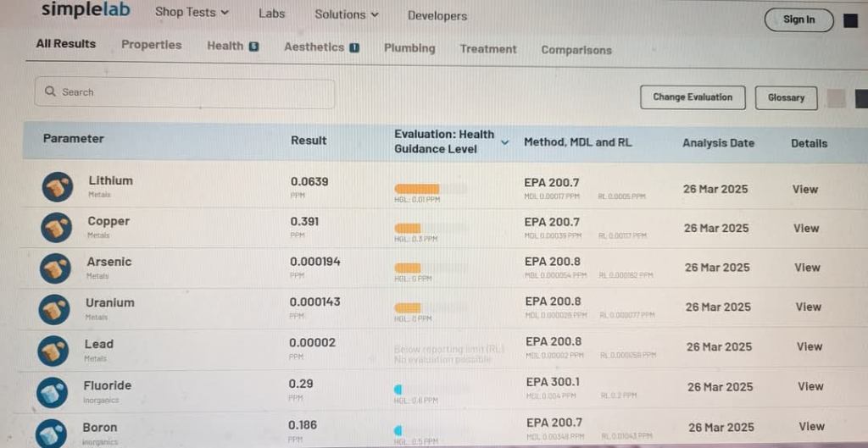Screen dimensions: 868x448
Task: View details for the Lithium result
Action: (x=804, y=189)
